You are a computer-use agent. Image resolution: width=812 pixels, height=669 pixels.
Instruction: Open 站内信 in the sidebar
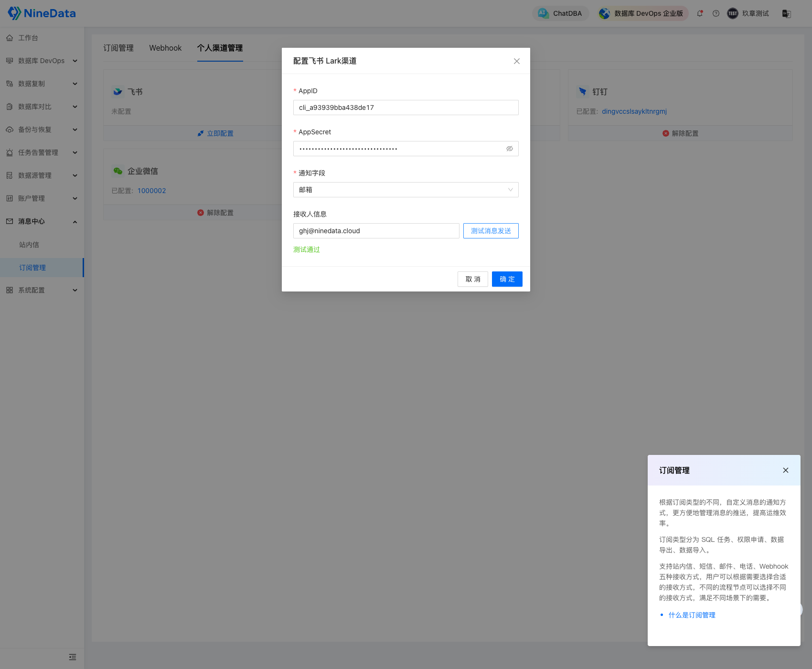tap(29, 245)
